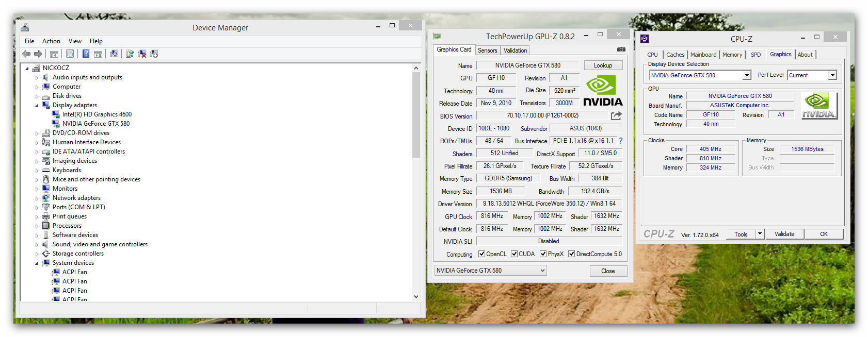Image resolution: width=868 pixels, height=337 pixels.
Task: Click Scan for hardware changes icon
Action: [x=114, y=54]
